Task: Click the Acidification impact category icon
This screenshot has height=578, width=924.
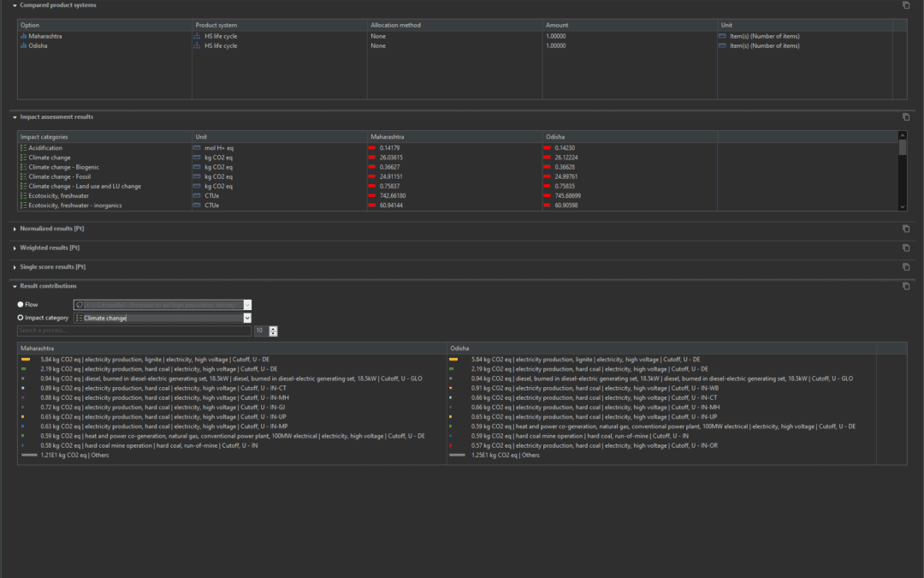Action: point(24,148)
